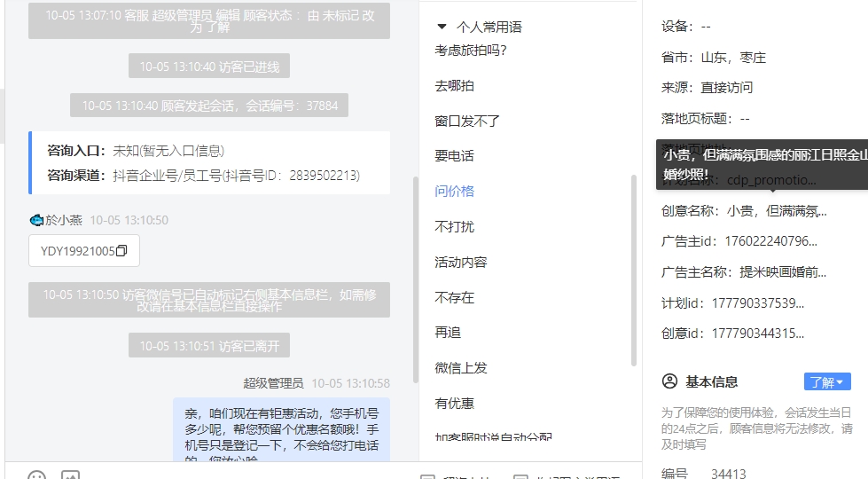The width and height of the screenshot is (868, 479).
Task: Select the highlighted 问价格 phrase
Action: pos(454,192)
